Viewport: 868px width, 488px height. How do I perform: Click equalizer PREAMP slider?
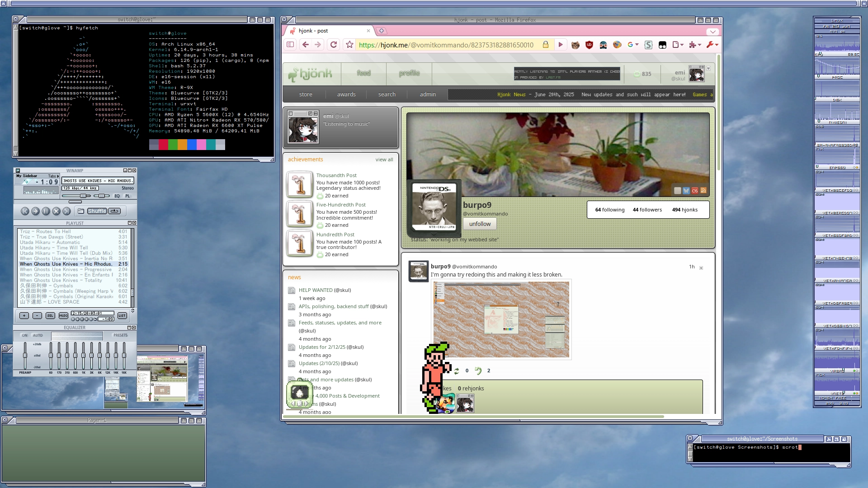pos(25,356)
